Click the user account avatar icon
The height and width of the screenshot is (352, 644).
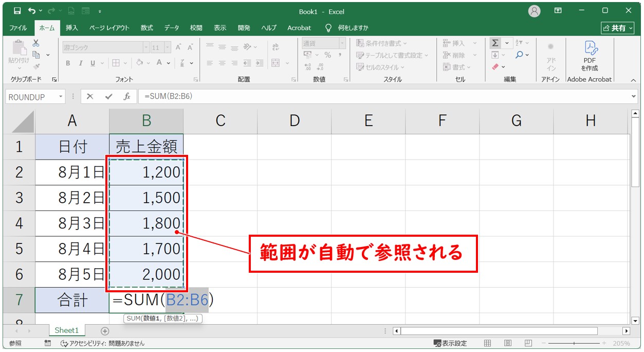tap(535, 11)
